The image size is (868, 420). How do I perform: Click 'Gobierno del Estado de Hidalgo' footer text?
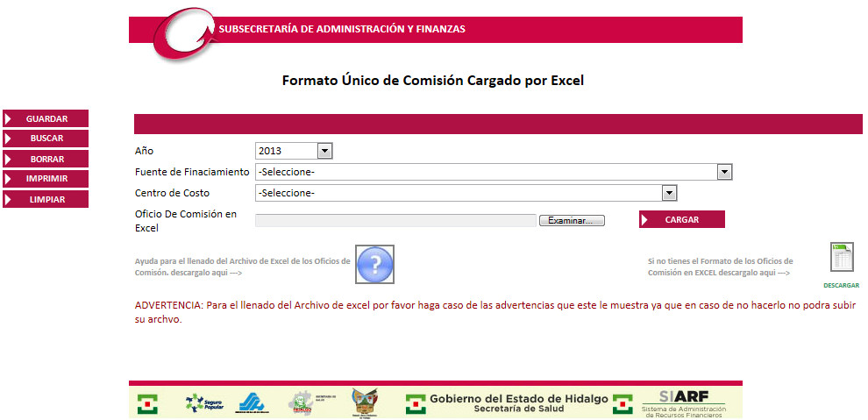point(519,399)
